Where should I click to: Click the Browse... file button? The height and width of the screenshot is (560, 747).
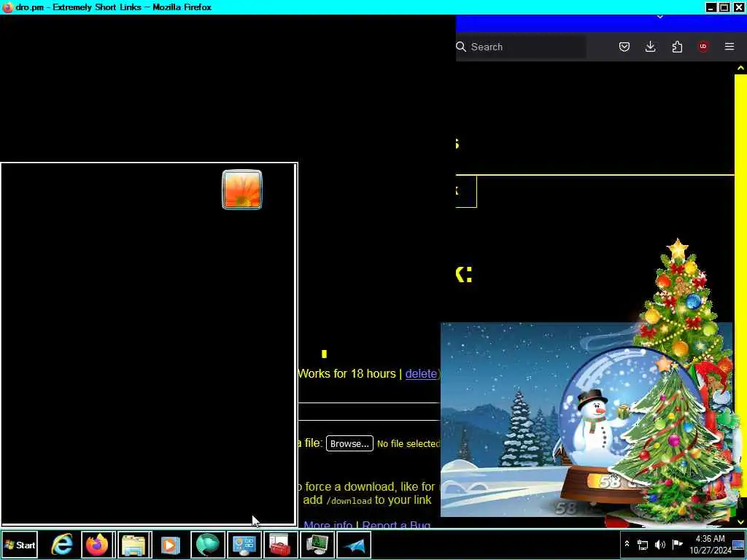click(349, 443)
